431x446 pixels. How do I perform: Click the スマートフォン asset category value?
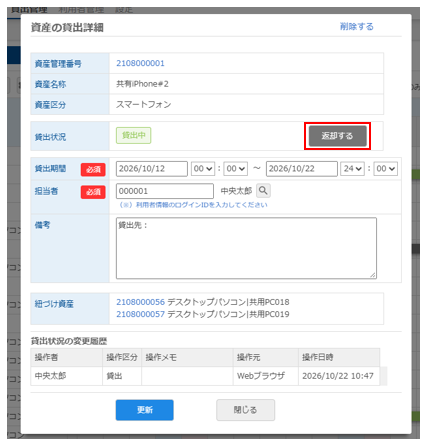[144, 105]
